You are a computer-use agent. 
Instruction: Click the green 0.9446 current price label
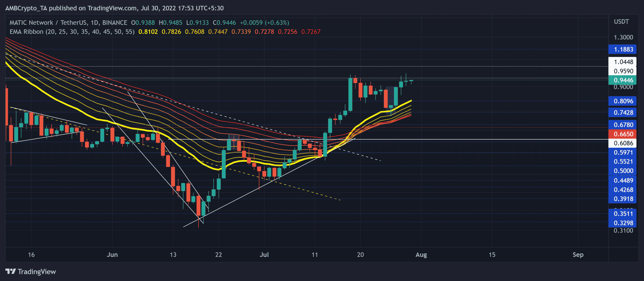pos(623,80)
